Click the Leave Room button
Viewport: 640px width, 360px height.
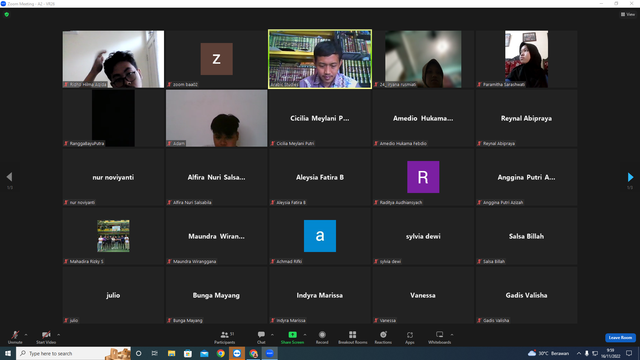tap(620, 338)
